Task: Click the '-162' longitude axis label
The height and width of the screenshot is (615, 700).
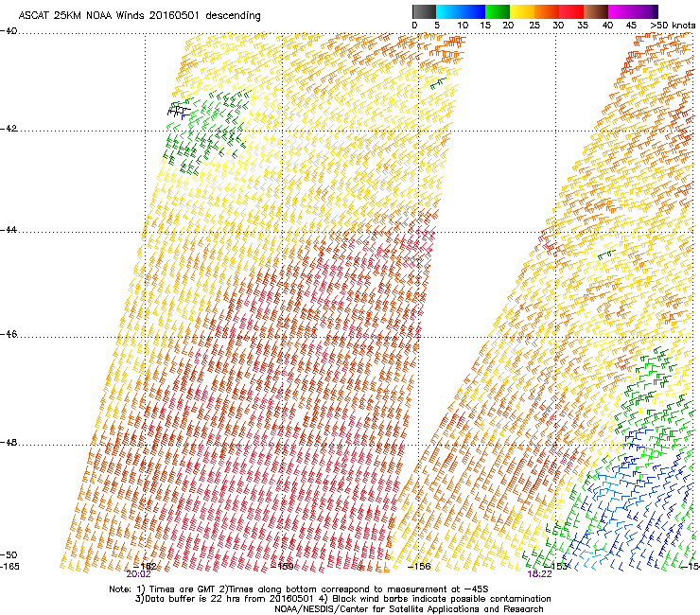Action: pos(146,567)
